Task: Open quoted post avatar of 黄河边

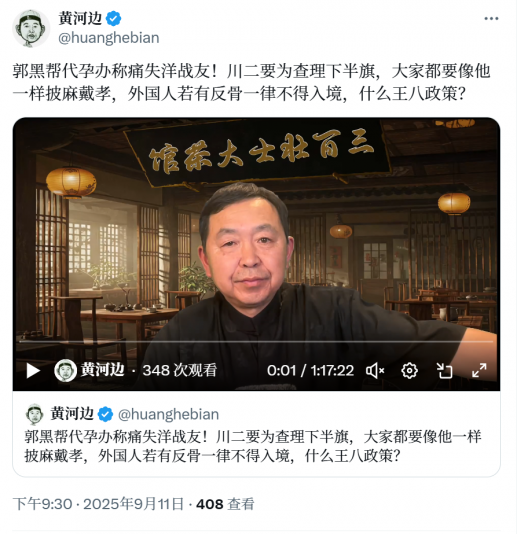Action: coord(34,414)
